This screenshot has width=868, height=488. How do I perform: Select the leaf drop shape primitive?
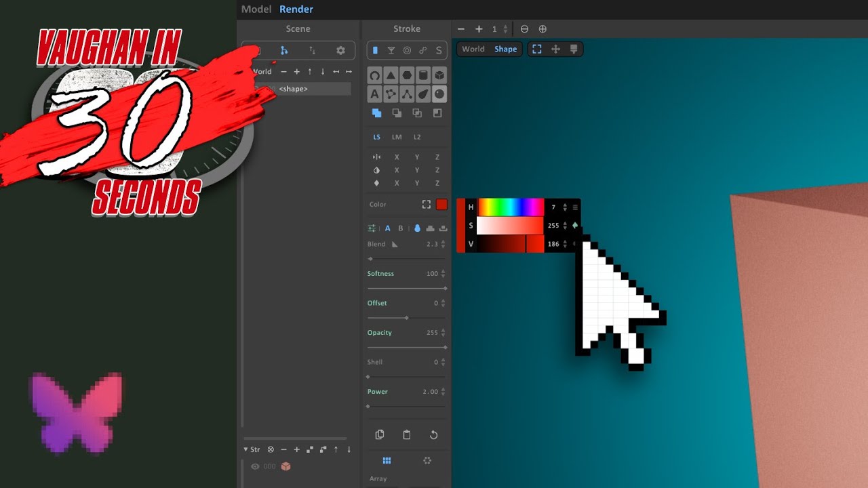[423, 94]
